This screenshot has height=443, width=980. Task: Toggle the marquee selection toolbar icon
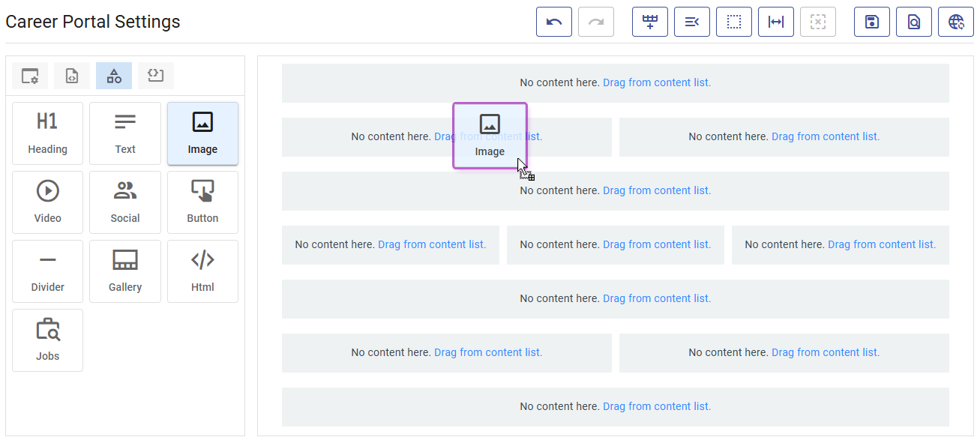(x=733, y=22)
